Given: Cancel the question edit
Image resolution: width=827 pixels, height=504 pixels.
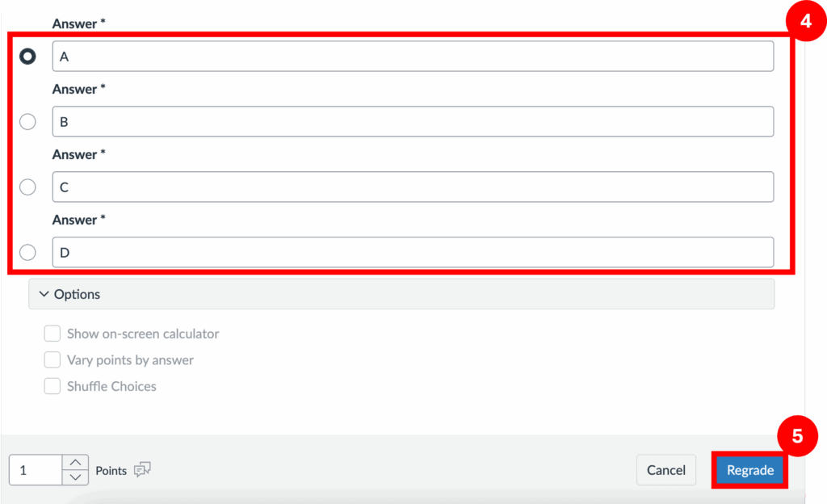Looking at the screenshot, I should (665, 470).
